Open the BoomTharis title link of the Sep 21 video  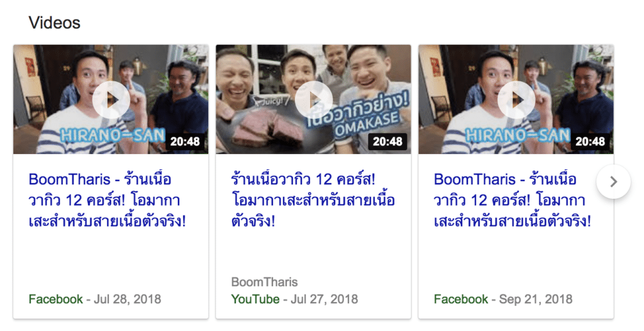click(512, 200)
